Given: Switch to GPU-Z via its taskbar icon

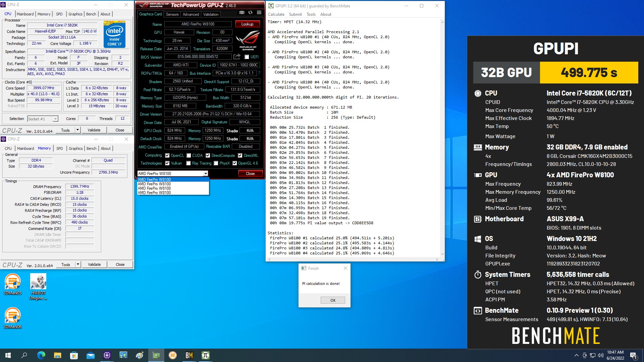Looking at the screenshot, I should tap(156, 355).
